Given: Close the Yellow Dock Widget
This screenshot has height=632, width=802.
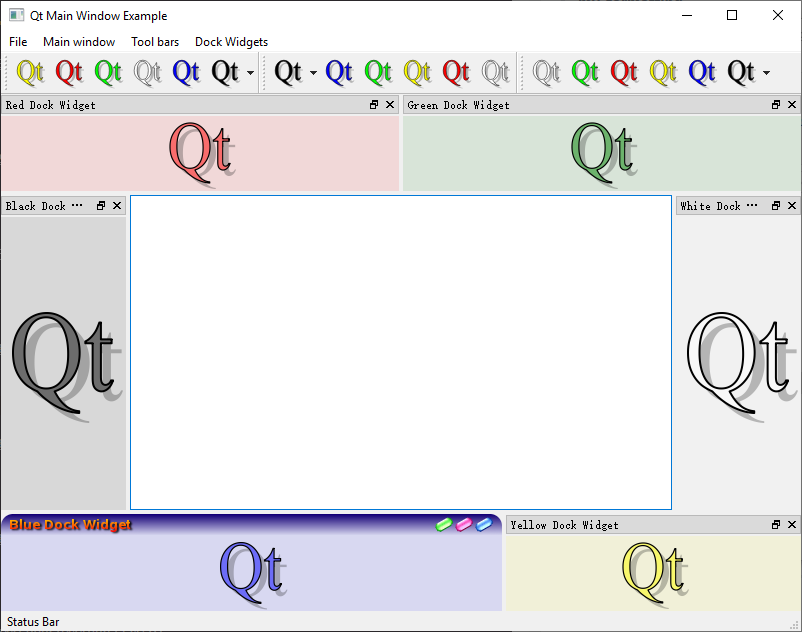Looking at the screenshot, I should [x=791, y=524].
